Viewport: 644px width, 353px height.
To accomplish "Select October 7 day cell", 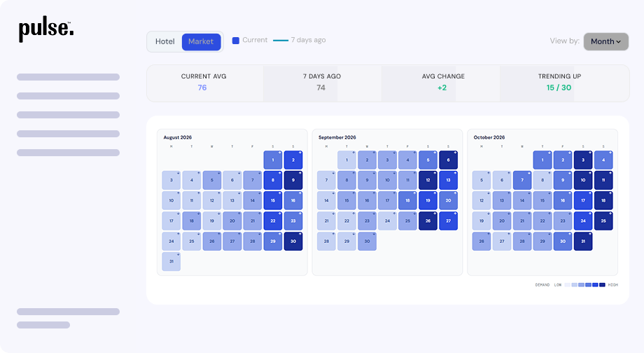I will point(522,180).
